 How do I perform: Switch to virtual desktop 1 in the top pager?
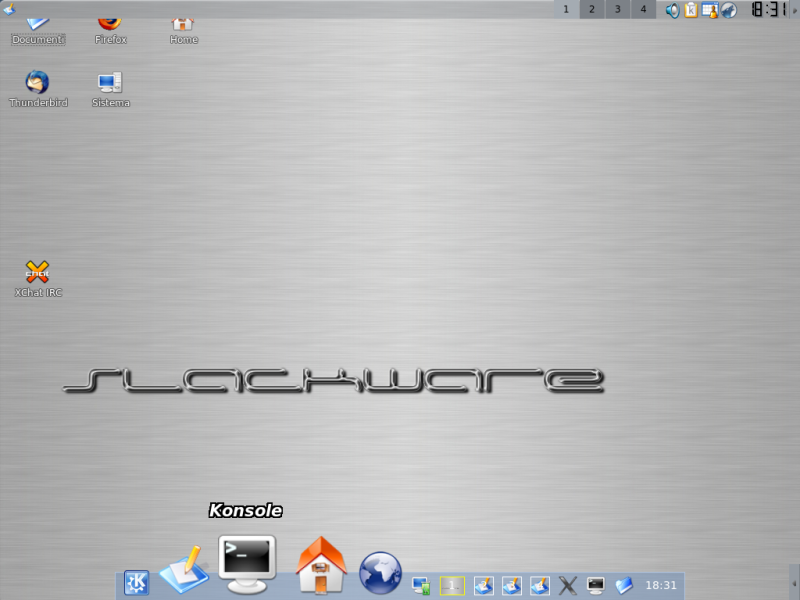[566, 9]
